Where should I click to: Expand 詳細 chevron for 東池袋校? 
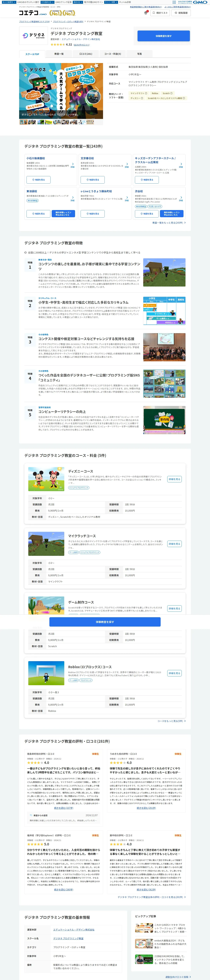[72, 198]
